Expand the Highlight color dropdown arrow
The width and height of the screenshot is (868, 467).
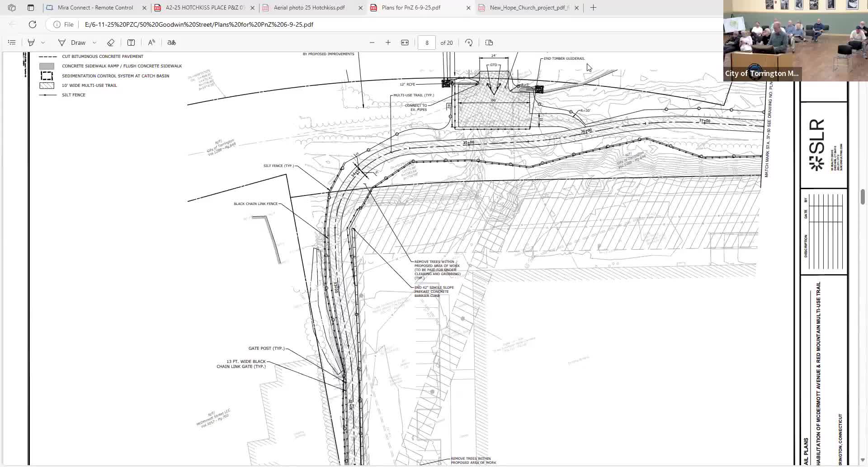coord(43,43)
